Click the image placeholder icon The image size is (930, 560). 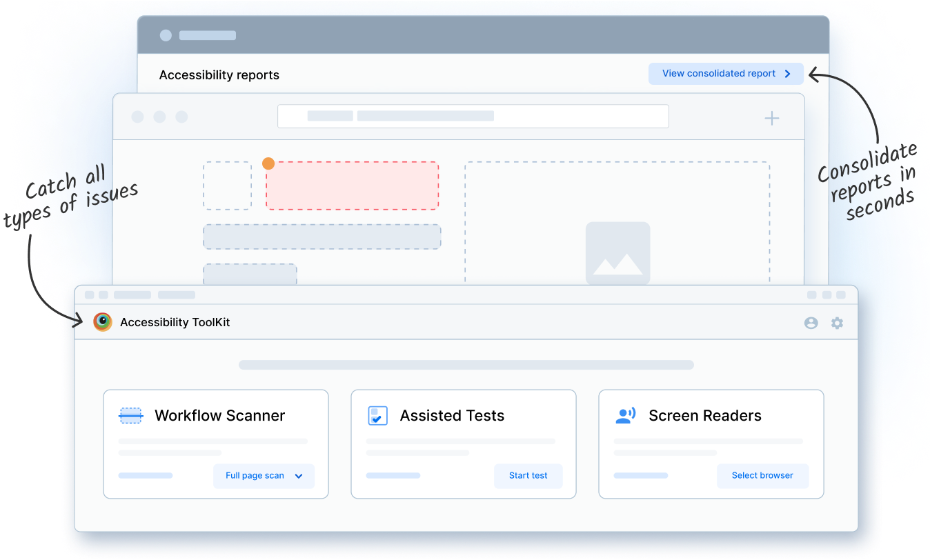coord(617,252)
